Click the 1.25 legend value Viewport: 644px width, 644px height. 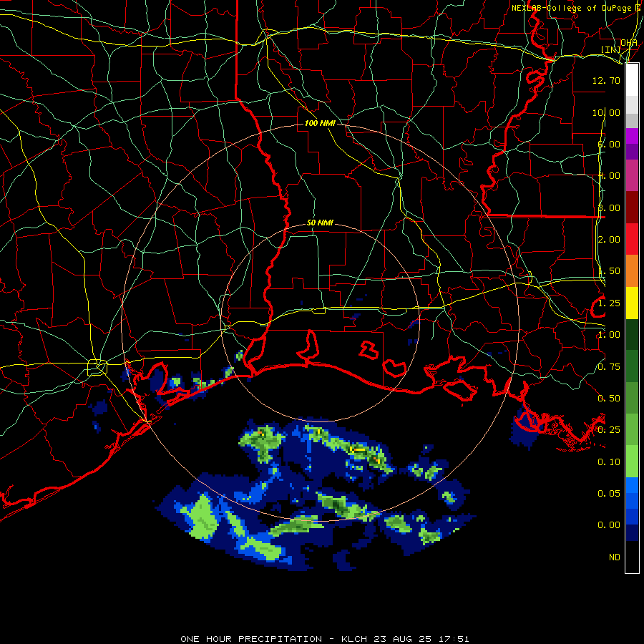pyautogui.click(x=609, y=303)
